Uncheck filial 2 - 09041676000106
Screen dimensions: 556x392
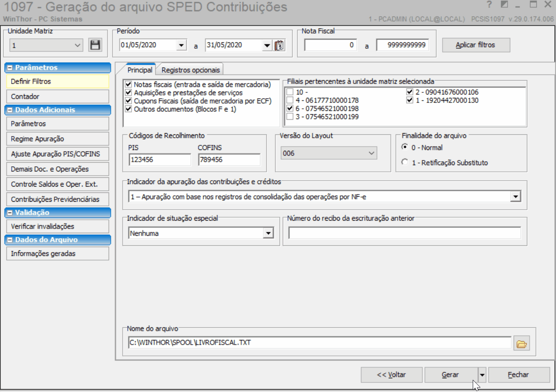click(410, 92)
